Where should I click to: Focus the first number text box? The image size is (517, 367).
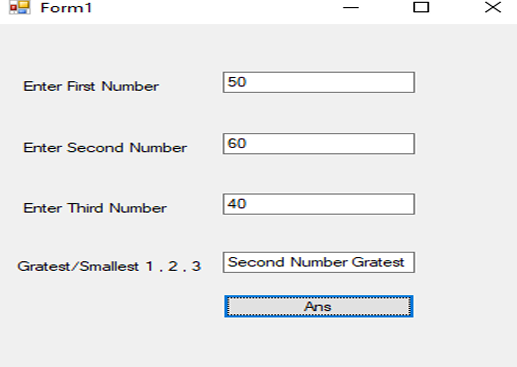point(319,82)
